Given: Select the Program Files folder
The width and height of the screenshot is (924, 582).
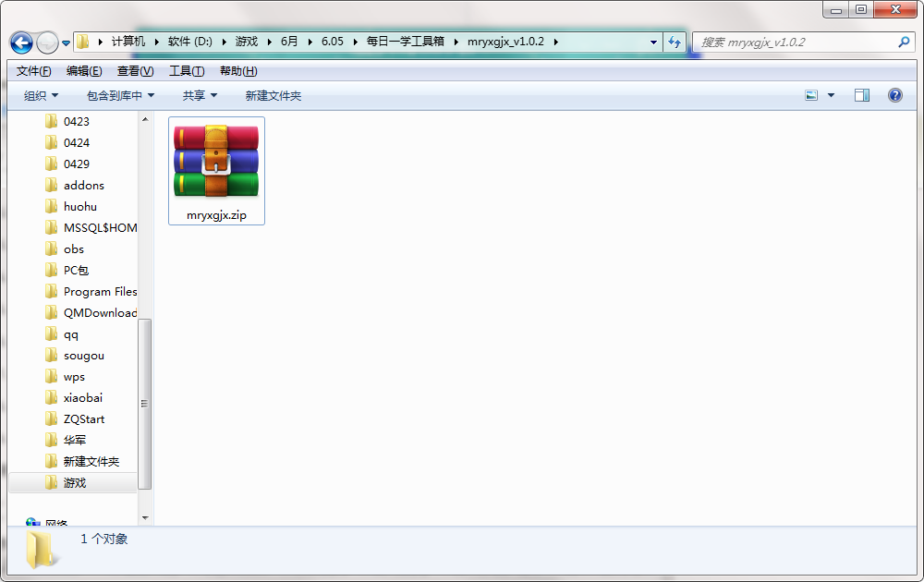Looking at the screenshot, I should 100,291.
